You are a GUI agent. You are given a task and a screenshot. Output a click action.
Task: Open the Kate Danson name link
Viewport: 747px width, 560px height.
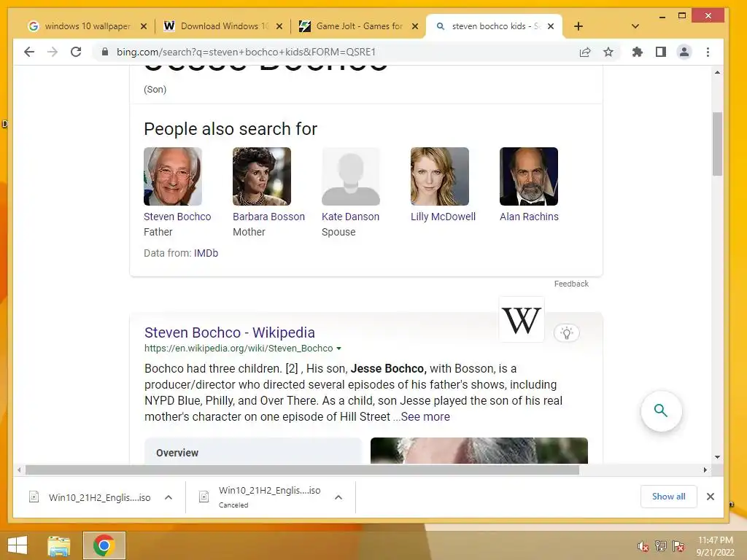point(351,217)
